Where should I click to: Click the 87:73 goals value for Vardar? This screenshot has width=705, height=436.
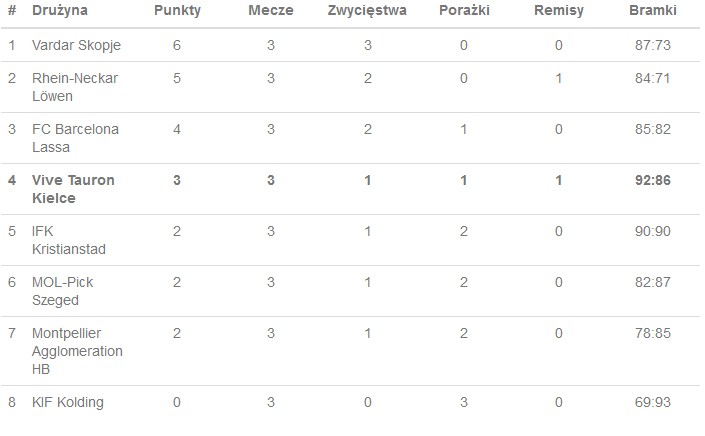click(x=652, y=45)
